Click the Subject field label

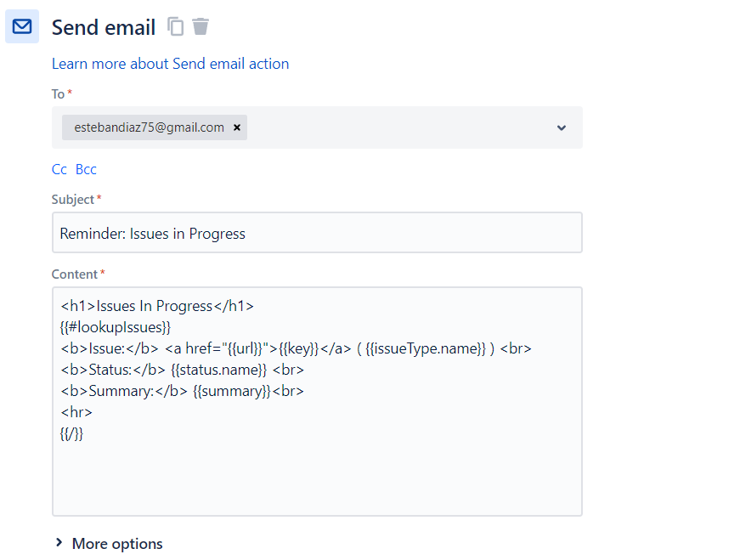pyautogui.click(x=72, y=199)
